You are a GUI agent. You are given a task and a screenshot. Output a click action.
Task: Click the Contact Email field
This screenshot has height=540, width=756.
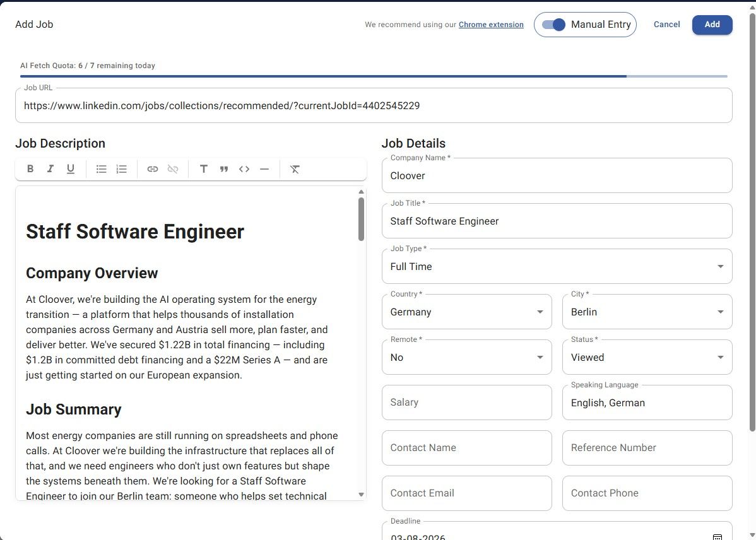click(467, 493)
